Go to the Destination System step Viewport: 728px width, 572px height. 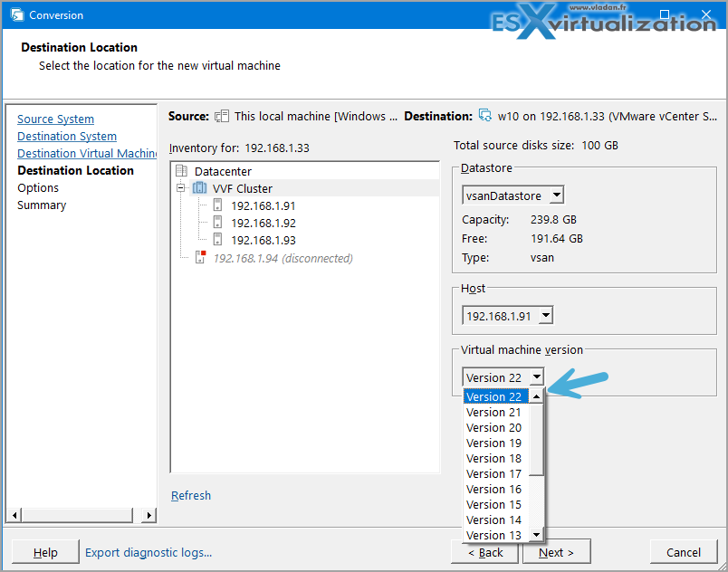pyautogui.click(x=67, y=136)
